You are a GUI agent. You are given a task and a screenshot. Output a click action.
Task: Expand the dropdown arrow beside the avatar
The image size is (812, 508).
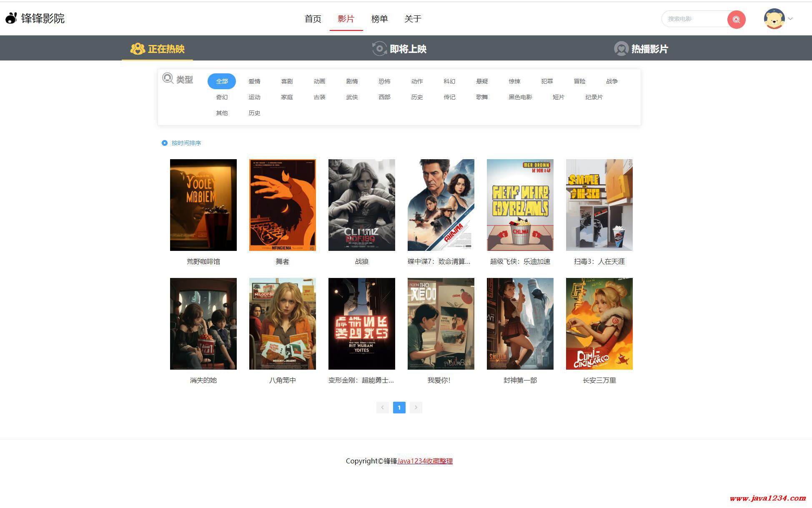click(x=790, y=19)
